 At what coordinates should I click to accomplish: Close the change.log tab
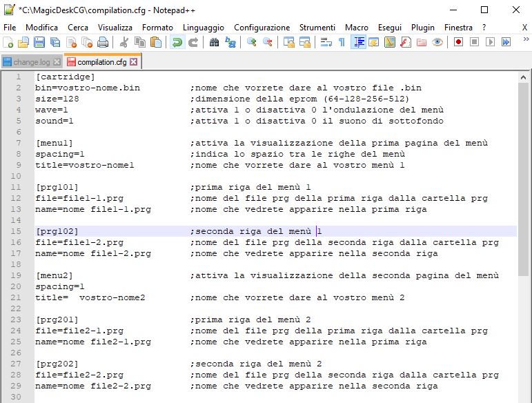(57, 62)
